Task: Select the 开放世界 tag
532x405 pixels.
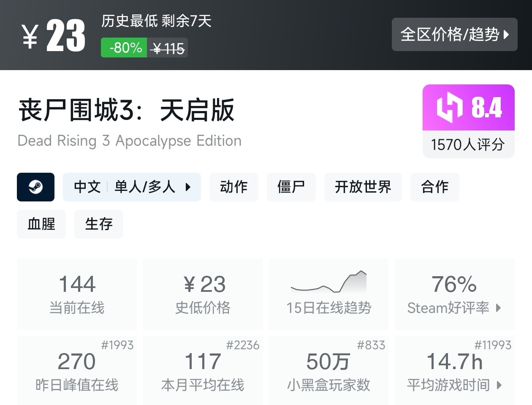Action: click(363, 187)
